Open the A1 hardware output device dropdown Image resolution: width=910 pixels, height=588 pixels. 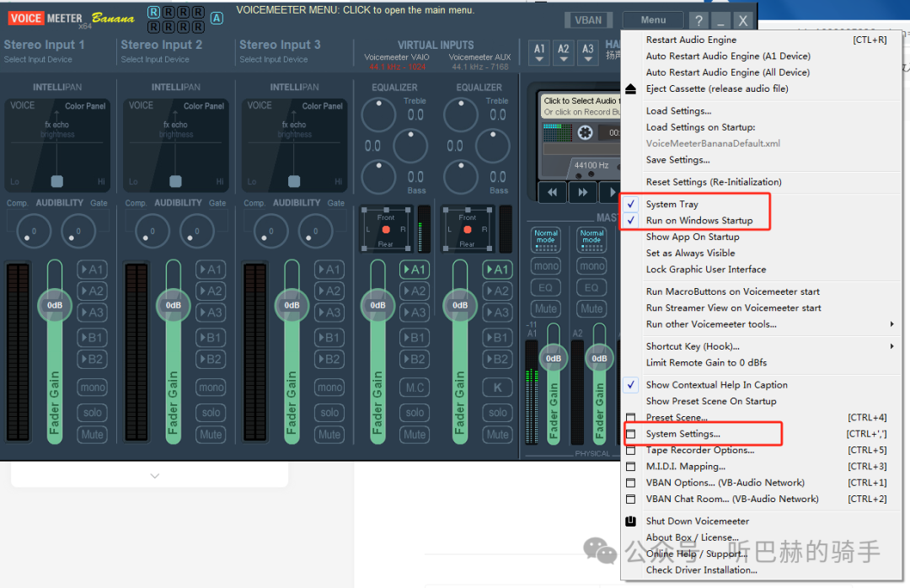pos(539,53)
